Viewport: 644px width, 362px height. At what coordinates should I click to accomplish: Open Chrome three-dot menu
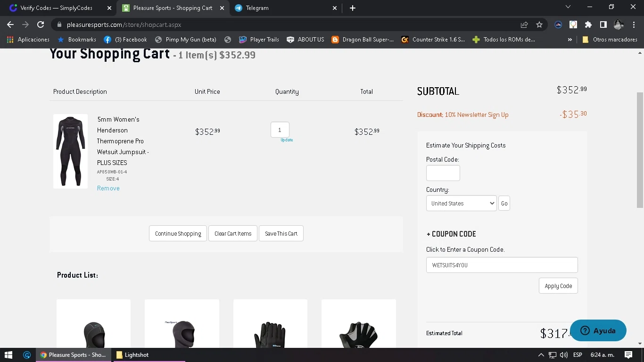634,25
